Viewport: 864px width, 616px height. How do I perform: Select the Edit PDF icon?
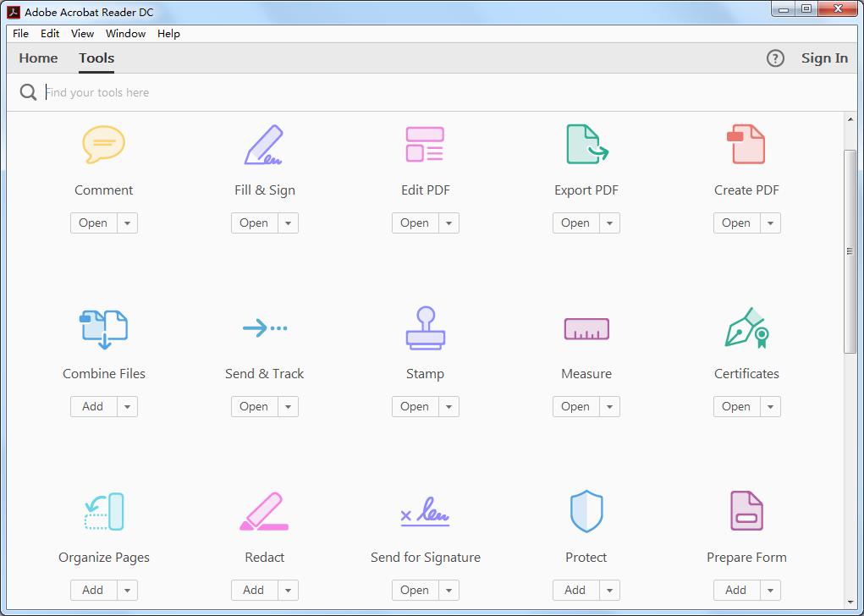[425, 145]
